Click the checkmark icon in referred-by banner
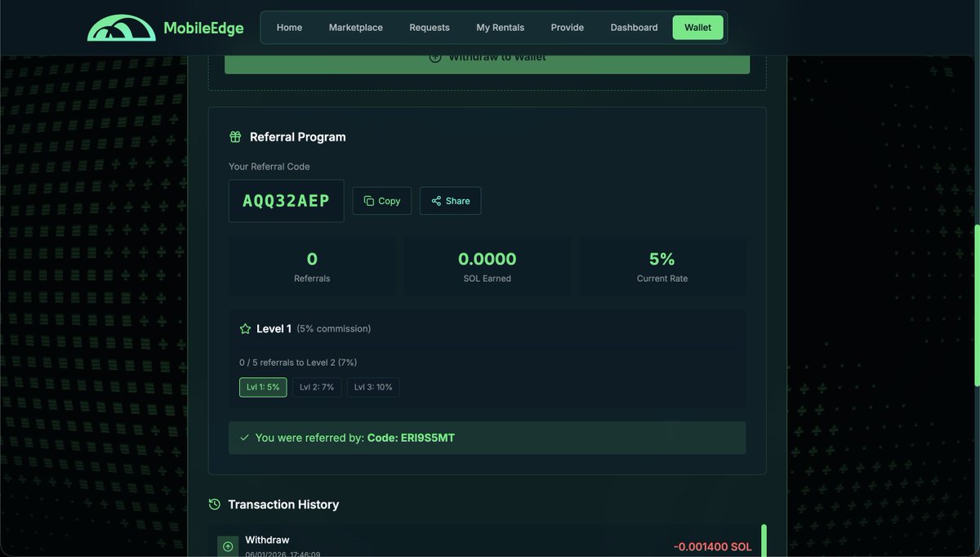The width and height of the screenshot is (980, 557). pos(244,438)
